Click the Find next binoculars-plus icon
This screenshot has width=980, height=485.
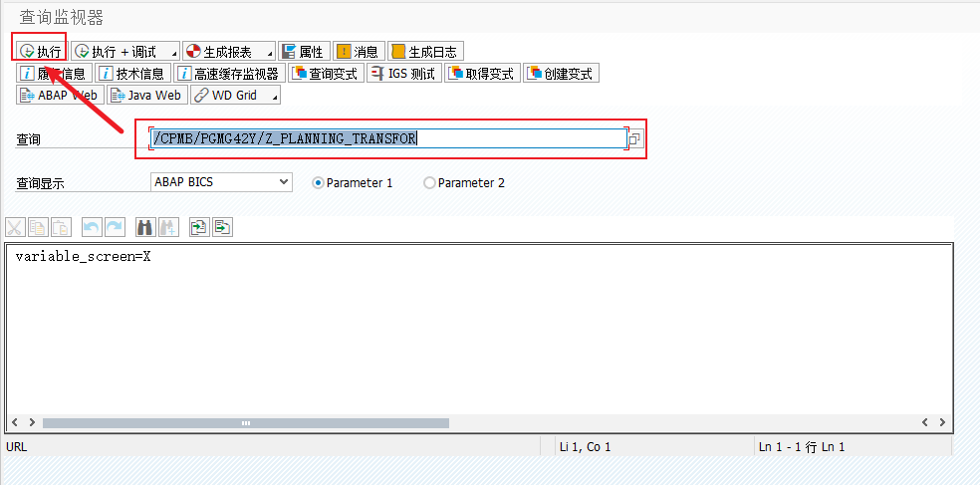click(x=168, y=227)
